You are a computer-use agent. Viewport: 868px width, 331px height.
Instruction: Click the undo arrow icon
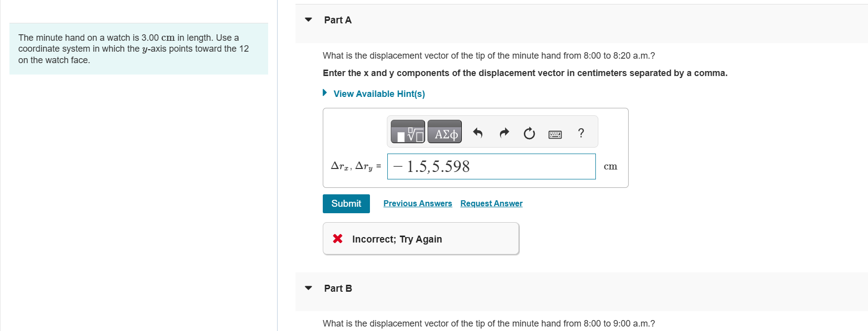[x=478, y=133]
